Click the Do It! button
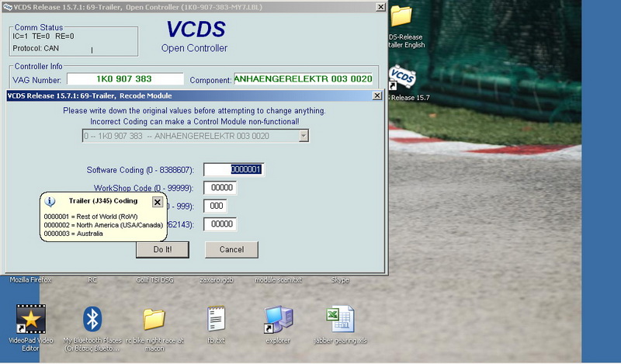The width and height of the screenshot is (621, 364). (x=162, y=250)
